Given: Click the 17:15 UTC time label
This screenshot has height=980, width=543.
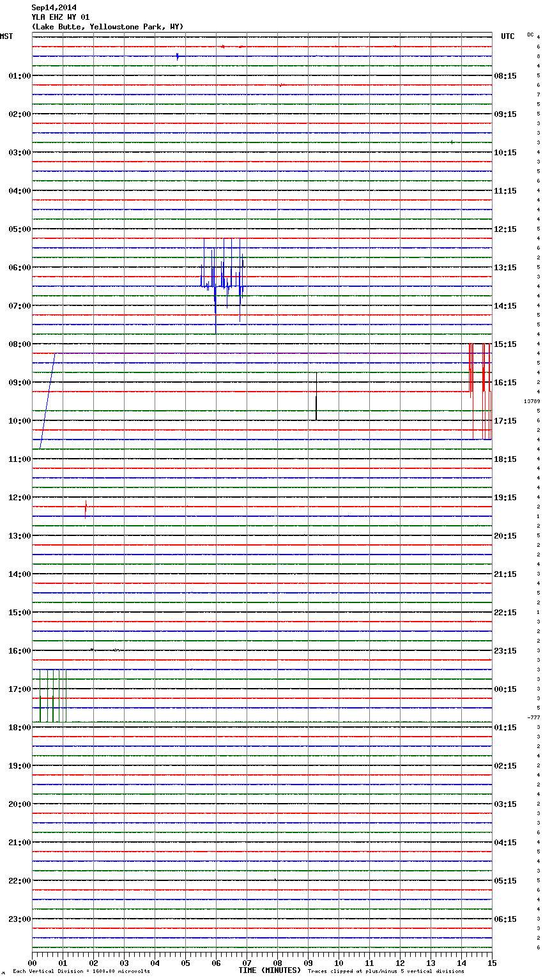Looking at the screenshot, I should 505,421.
